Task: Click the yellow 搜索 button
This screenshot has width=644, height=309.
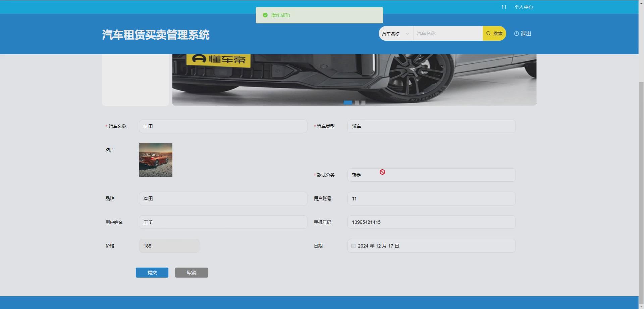Action: 494,34
